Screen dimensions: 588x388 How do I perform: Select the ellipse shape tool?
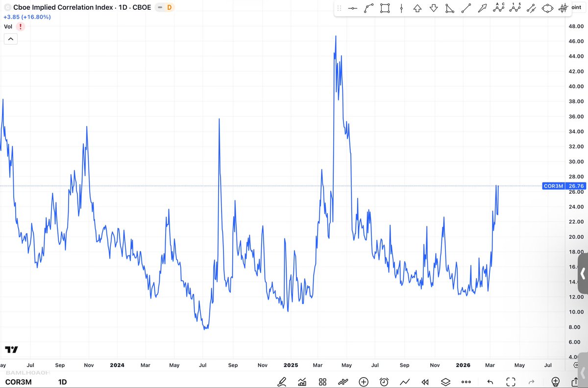coord(547,8)
